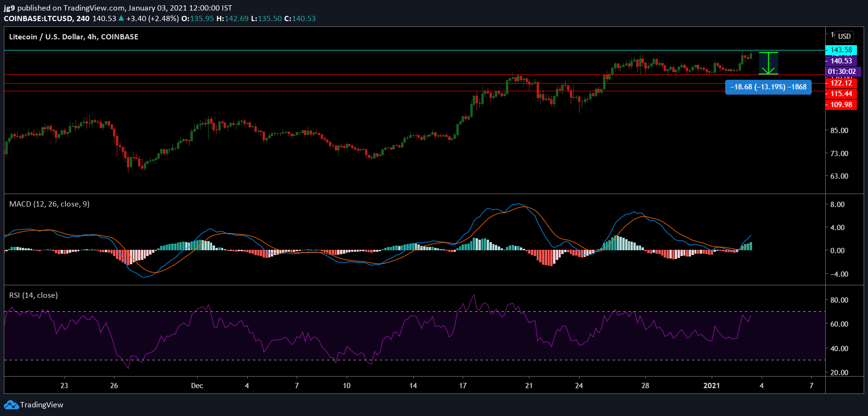The width and height of the screenshot is (868, 416).
Task: Select the cyan 143.58 price label
Action: (x=841, y=50)
